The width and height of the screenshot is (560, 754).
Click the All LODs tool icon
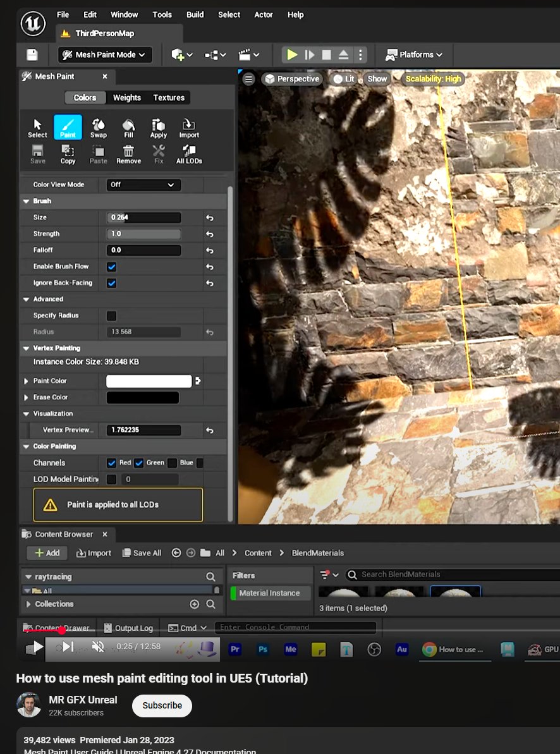(189, 154)
